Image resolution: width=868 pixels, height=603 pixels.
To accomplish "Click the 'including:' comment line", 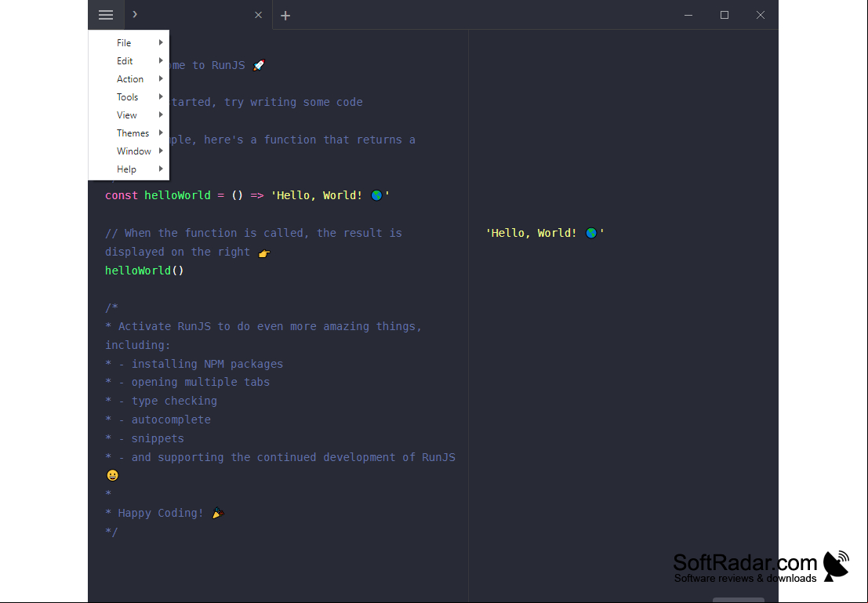I will pos(138,345).
